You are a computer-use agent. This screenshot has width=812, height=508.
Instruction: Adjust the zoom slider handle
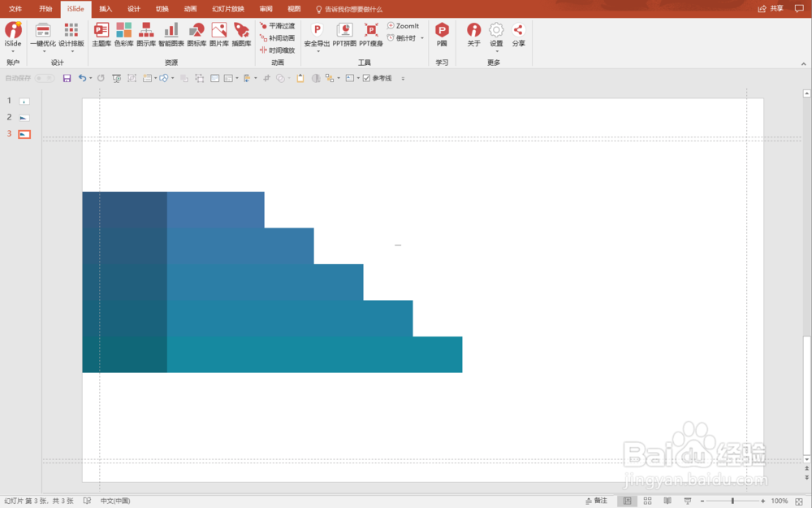pos(732,501)
